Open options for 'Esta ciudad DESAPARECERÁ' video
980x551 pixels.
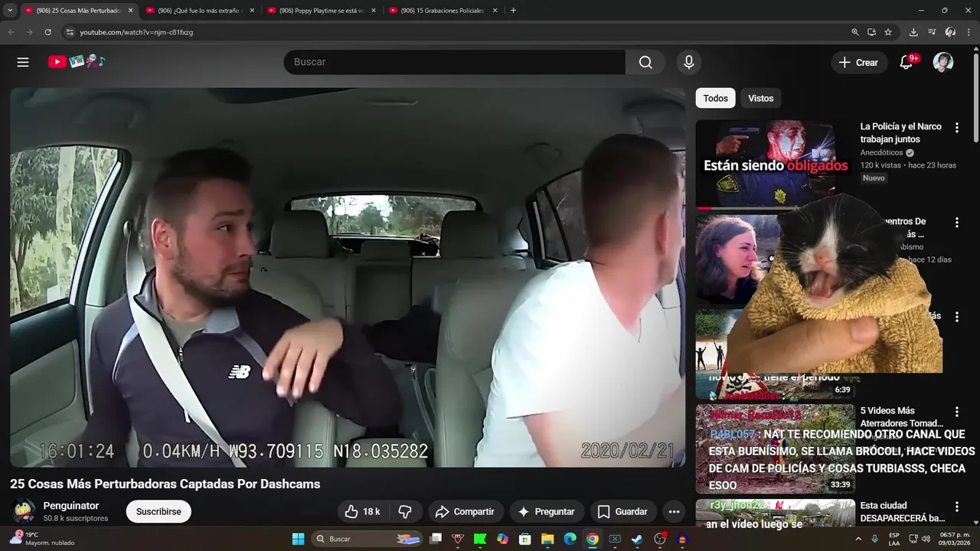click(x=956, y=507)
